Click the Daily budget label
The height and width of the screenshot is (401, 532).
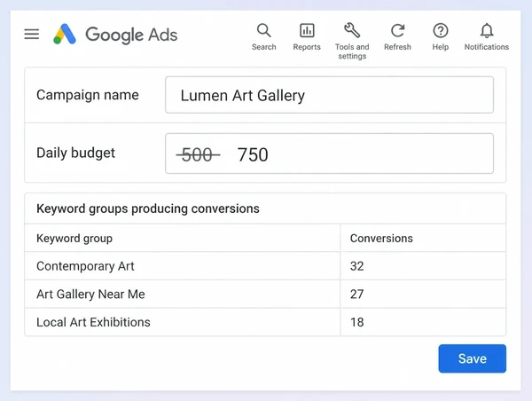pyautogui.click(x=75, y=153)
